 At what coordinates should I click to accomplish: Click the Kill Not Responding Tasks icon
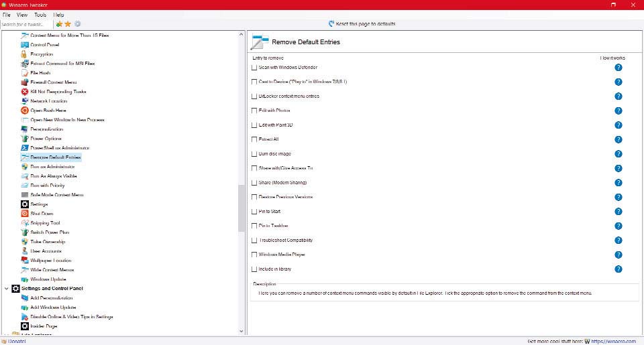[25, 92]
